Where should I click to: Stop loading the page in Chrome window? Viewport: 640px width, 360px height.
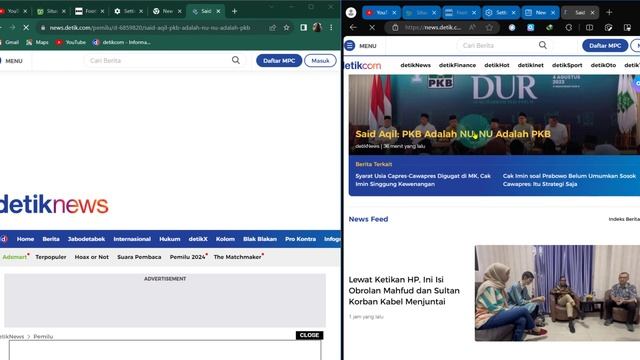26,28
